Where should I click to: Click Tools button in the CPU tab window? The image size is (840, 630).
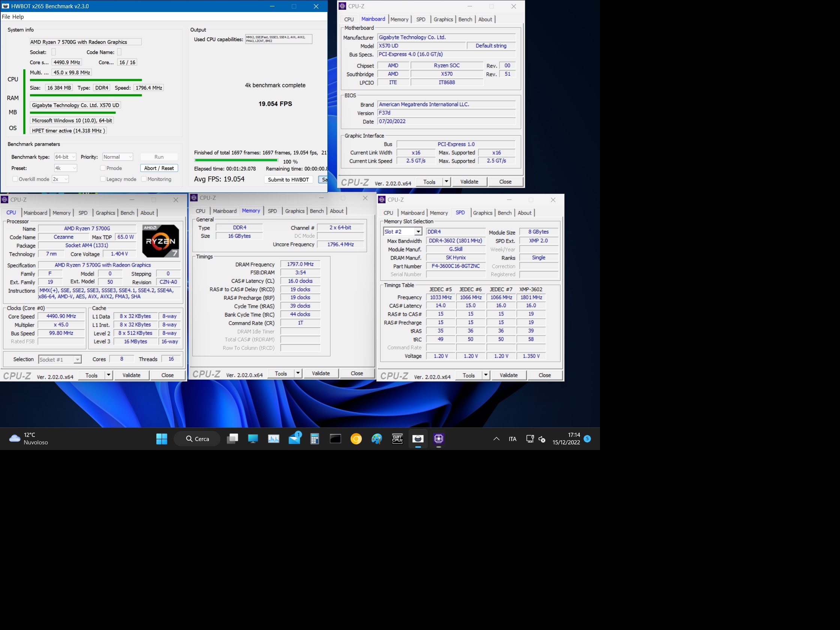pos(91,375)
